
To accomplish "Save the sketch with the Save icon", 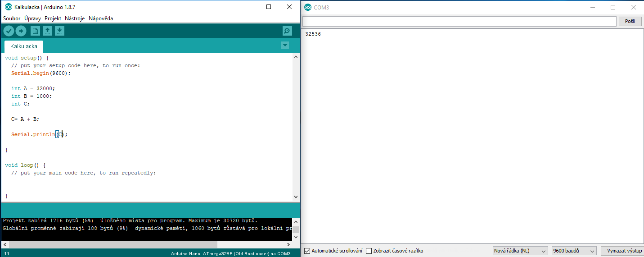I will pyautogui.click(x=60, y=31).
